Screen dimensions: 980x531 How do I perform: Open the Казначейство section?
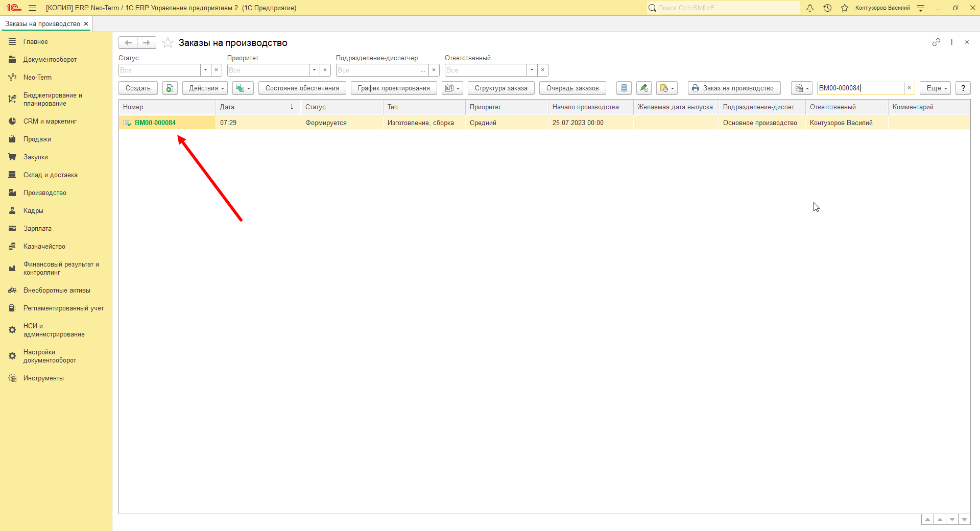click(x=44, y=247)
